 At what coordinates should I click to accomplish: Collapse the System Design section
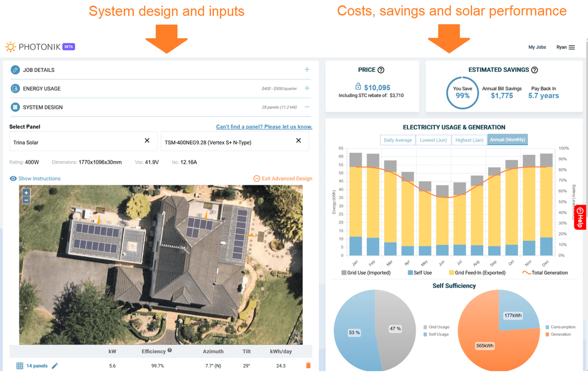[306, 108]
